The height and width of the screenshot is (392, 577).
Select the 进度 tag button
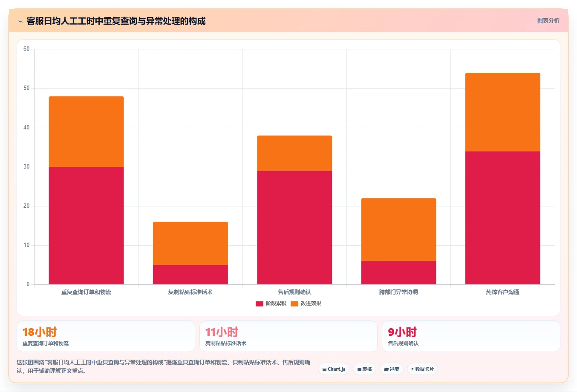392,369
